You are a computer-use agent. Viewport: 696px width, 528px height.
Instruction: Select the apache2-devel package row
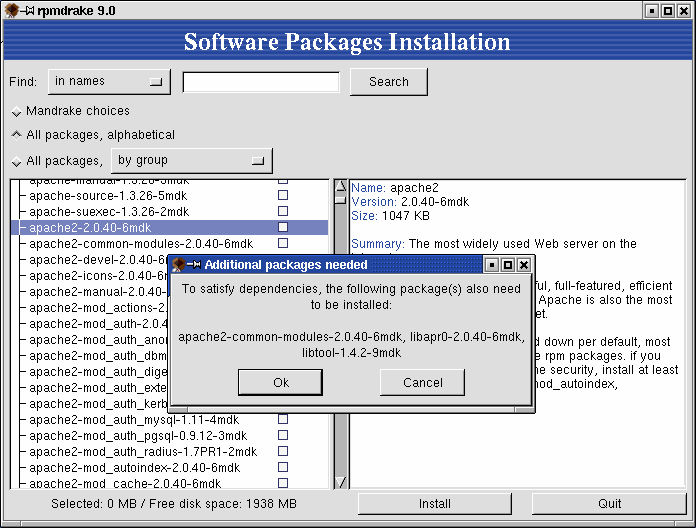[91, 260]
